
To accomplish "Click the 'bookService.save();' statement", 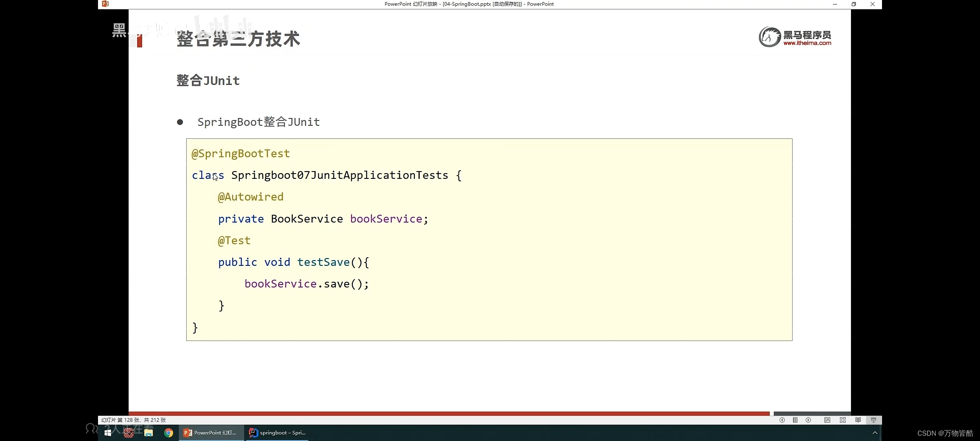I will click(307, 284).
